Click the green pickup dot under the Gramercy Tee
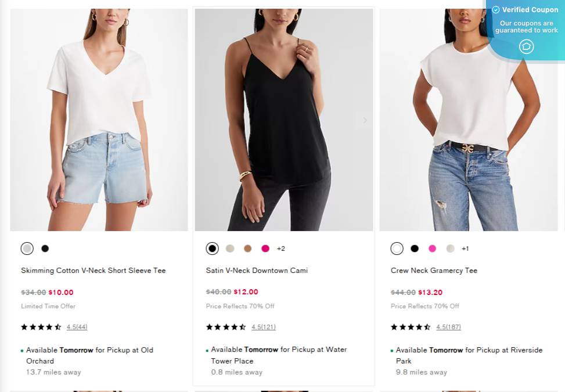The width and height of the screenshot is (565, 392). (391, 350)
